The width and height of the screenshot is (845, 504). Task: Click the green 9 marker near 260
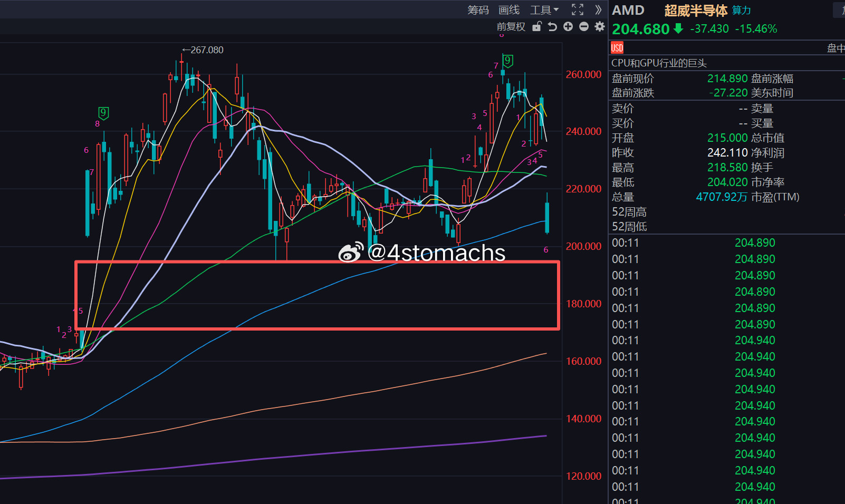(507, 61)
